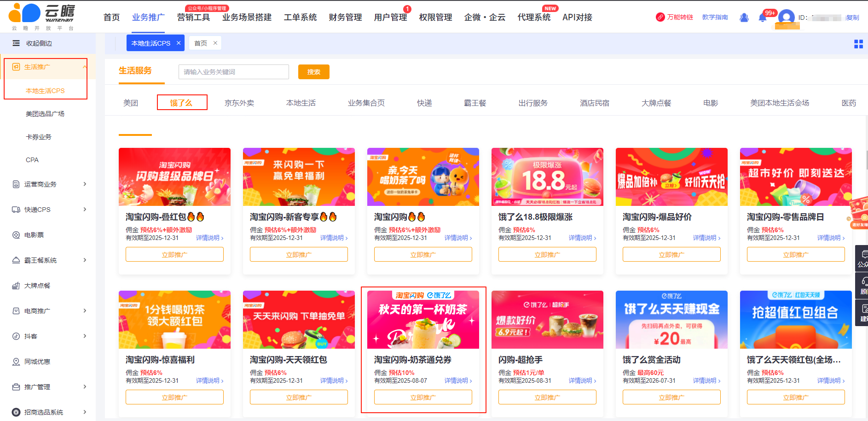Screen dimensions: 868x421
Task: Click the 电影票 sidebar icon
Action: 16,235
